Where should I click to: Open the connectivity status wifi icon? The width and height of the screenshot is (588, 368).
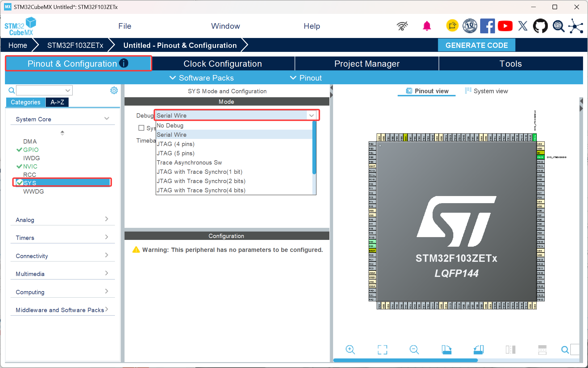(x=402, y=26)
